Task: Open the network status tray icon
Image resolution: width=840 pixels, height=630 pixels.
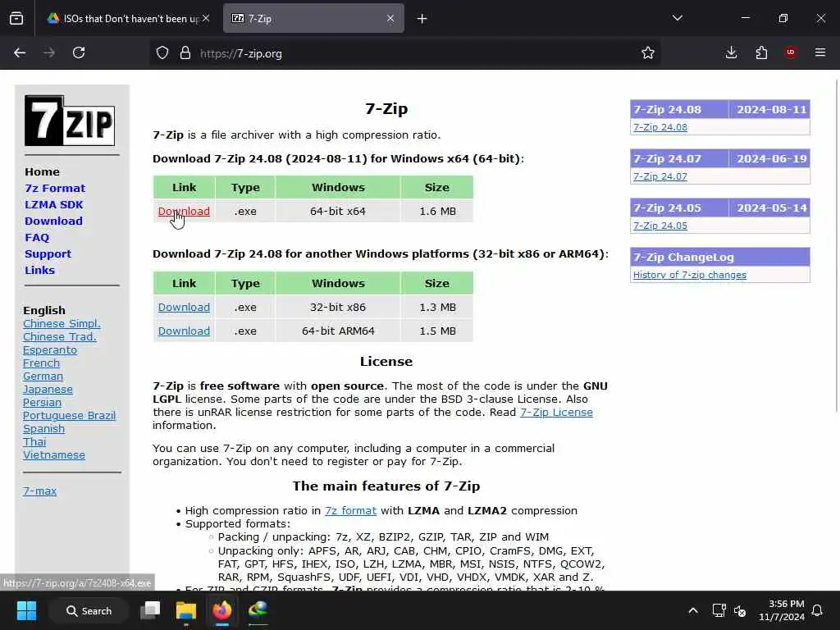Action: pyautogui.click(x=719, y=610)
